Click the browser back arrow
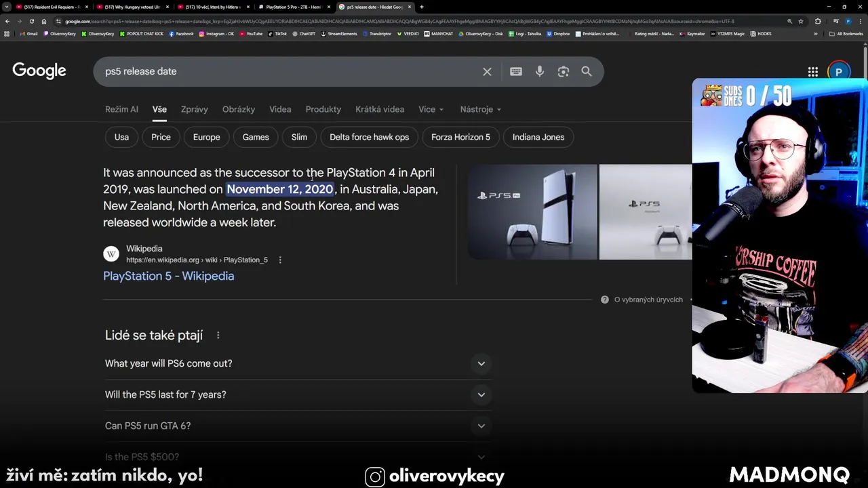This screenshot has height=488, width=868. 7,21
